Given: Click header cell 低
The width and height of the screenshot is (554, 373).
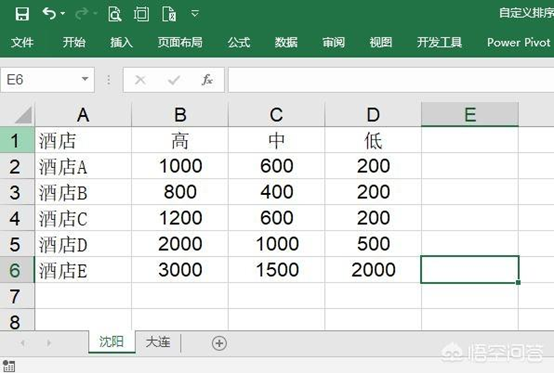Looking at the screenshot, I should 373,140.
